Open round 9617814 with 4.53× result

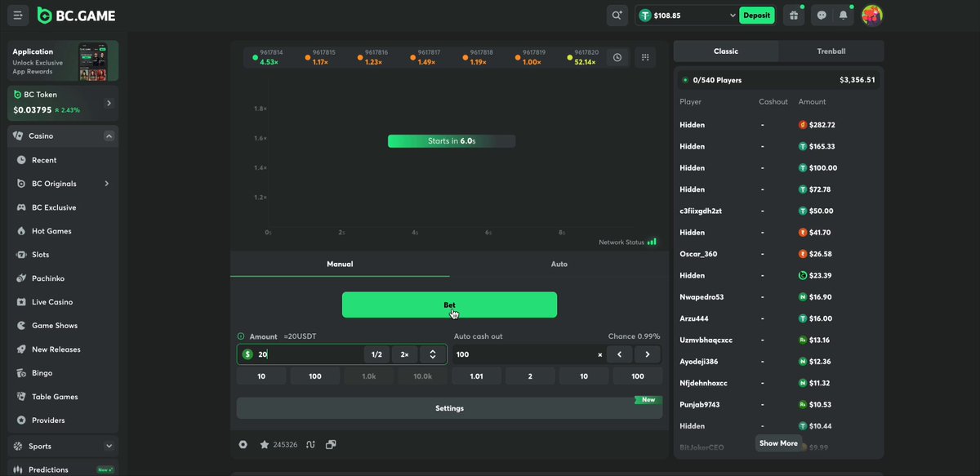click(266, 57)
